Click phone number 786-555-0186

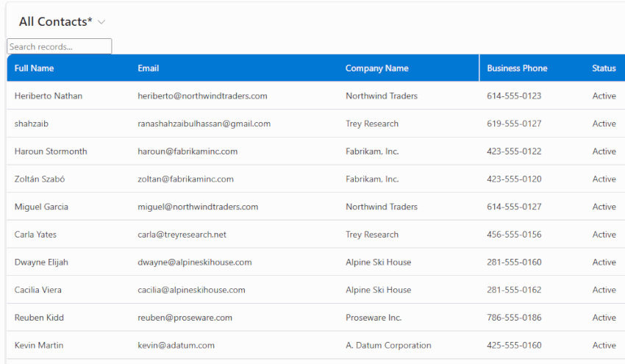click(x=514, y=318)
